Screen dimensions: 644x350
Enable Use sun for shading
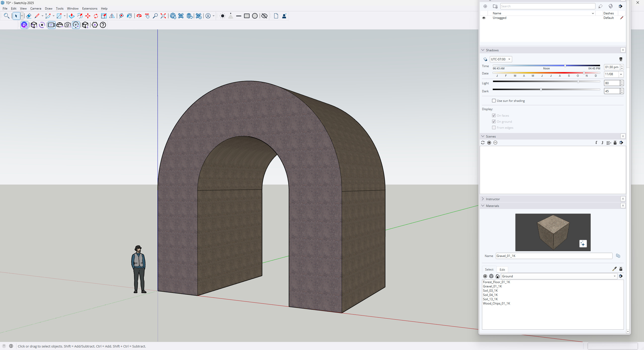coord(494,101)
